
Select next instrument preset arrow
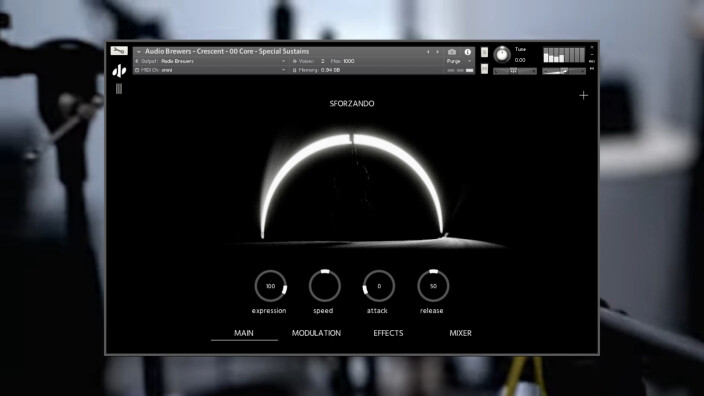(x=437, y=52)
